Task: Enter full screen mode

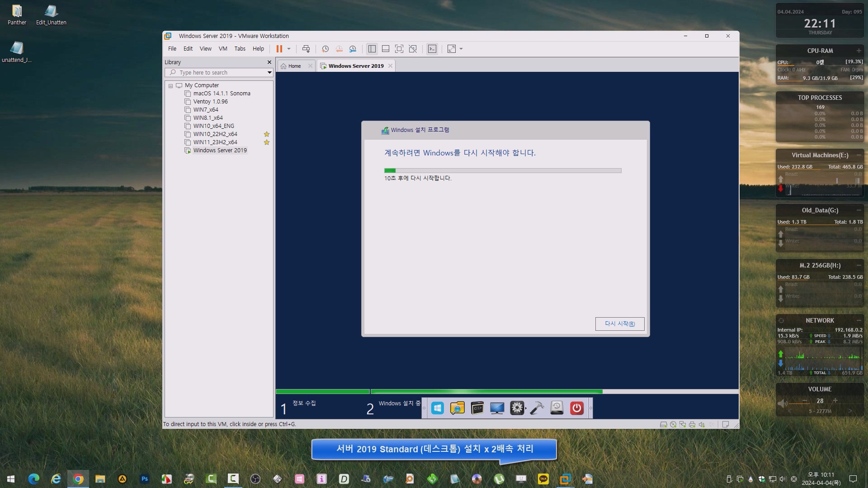Action: coord(399,49)
